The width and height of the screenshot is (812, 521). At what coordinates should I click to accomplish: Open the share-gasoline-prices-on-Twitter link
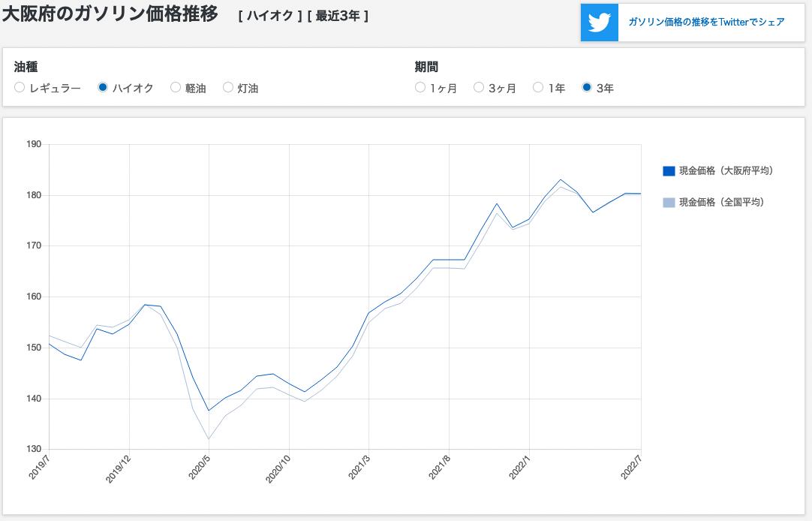point(706,22)
